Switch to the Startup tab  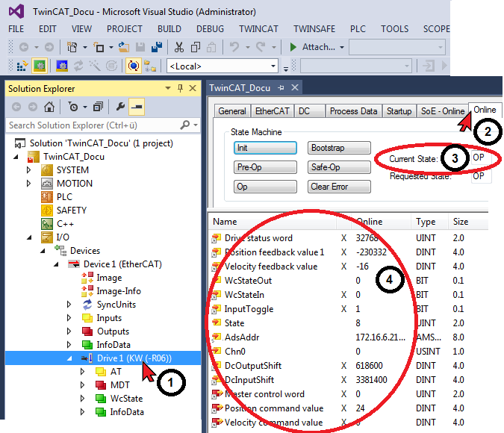(399, 111)
